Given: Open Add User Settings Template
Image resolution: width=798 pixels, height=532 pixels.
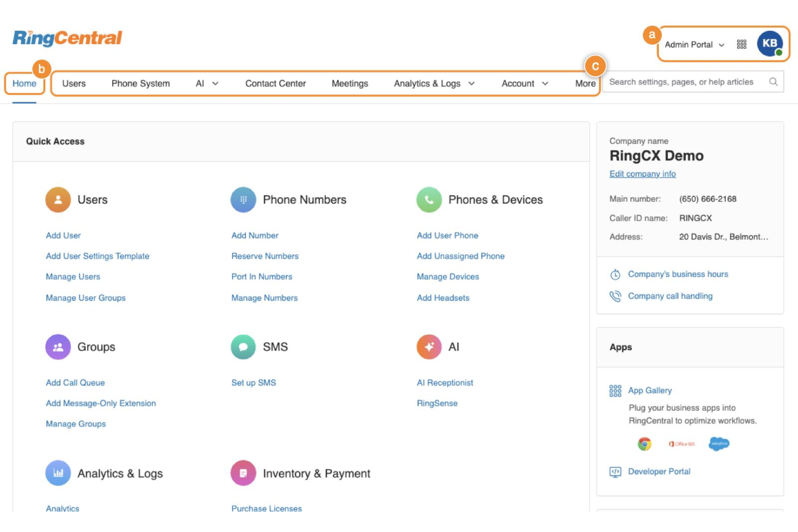Looking at the screenshot, I should 98,256.
